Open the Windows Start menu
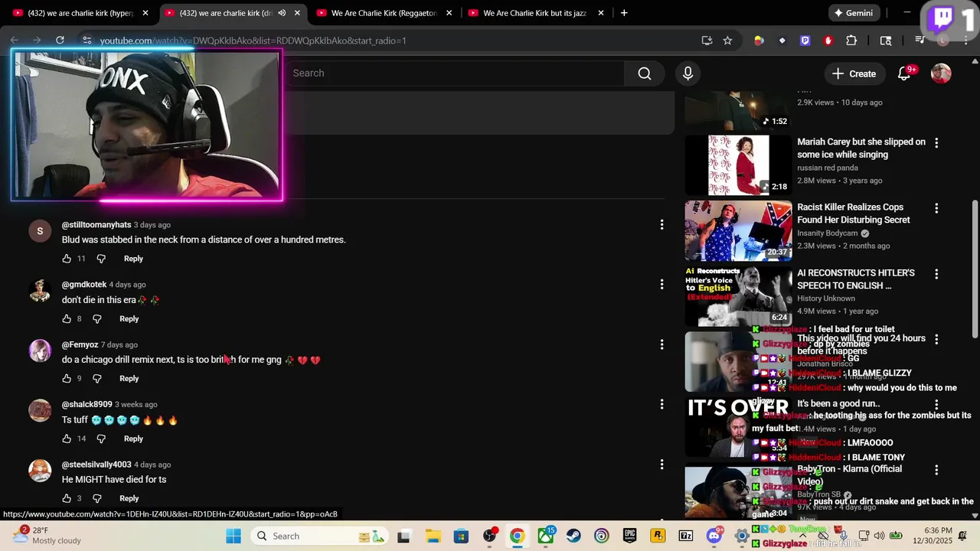The image size is (980, 551). pos(234,536)
